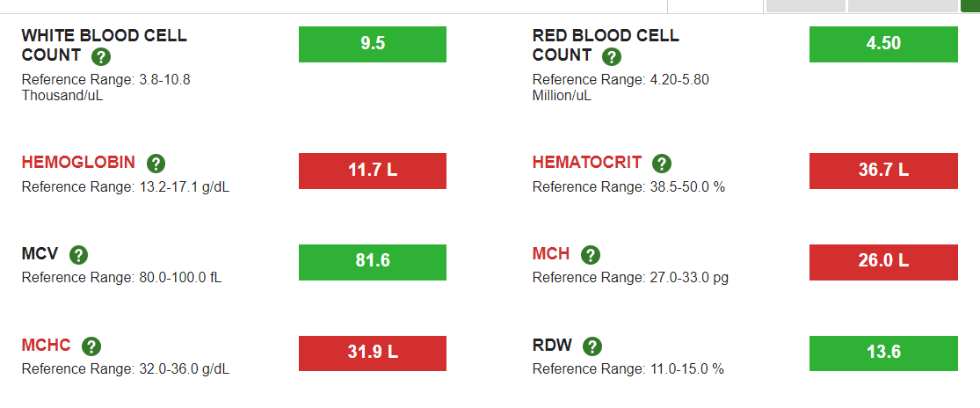Click the HEMATOCRIT red heading

point(587,163)
